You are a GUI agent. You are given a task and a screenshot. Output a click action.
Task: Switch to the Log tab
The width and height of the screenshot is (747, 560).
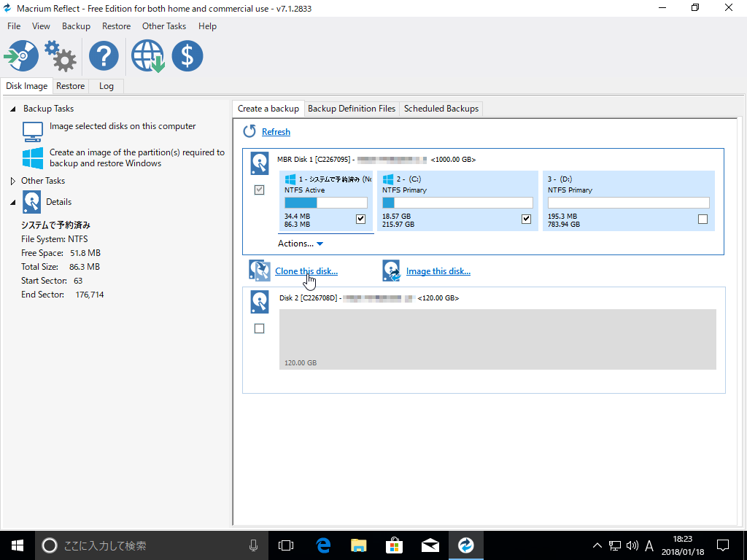point(107,86)
